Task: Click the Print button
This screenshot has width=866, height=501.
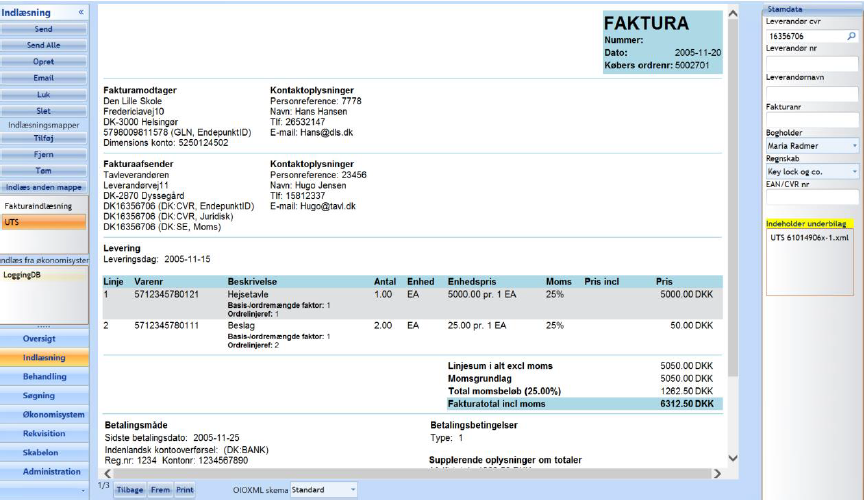Action: point(184,490)
